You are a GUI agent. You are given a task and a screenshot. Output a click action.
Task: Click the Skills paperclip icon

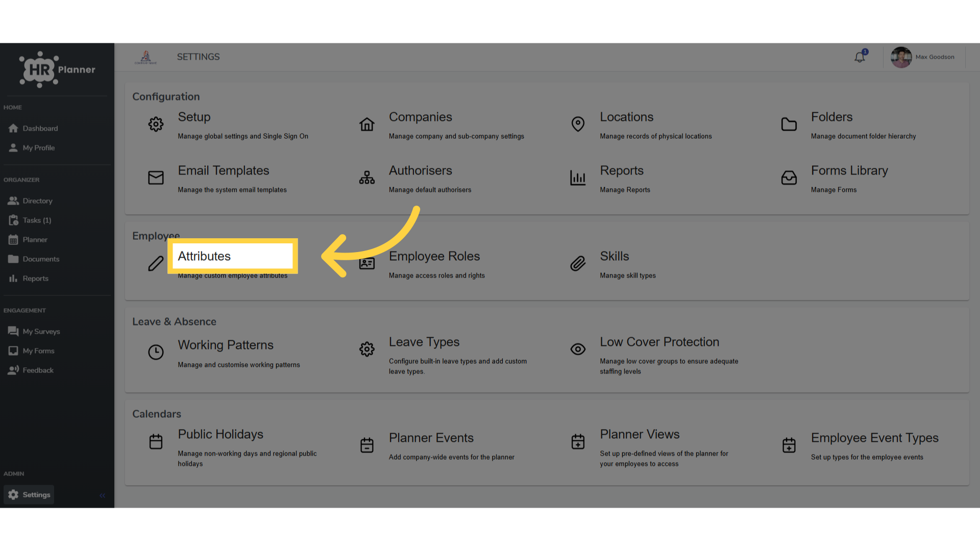578,263
